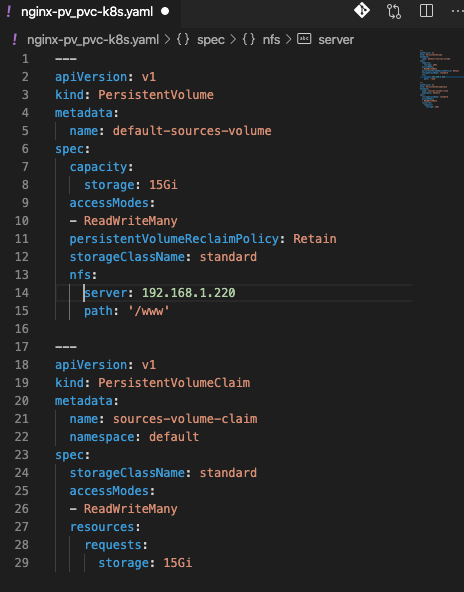
Task: Click '15Gi' value on line 29
Action: (177, 563)
